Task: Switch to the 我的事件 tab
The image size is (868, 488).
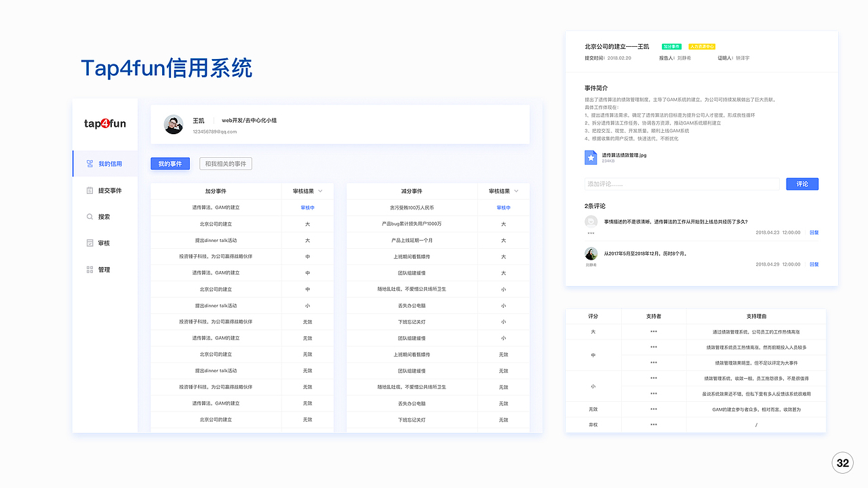Action: tap(170, 164)
